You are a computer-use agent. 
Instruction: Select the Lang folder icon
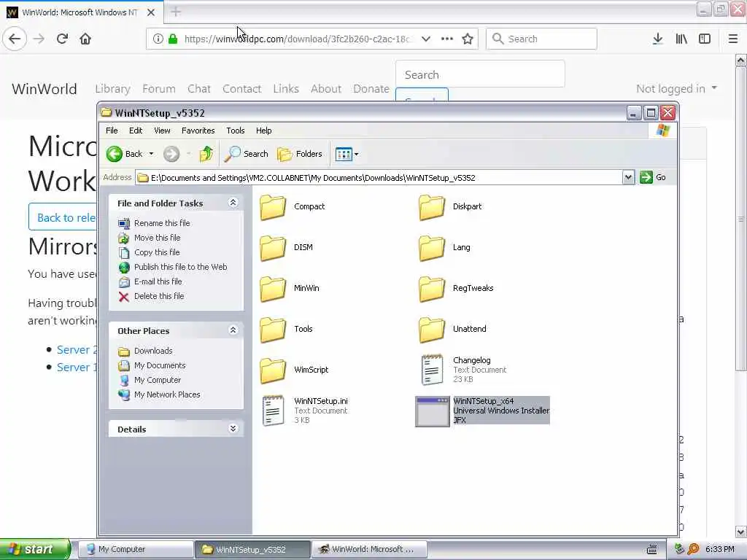point(432,248)
